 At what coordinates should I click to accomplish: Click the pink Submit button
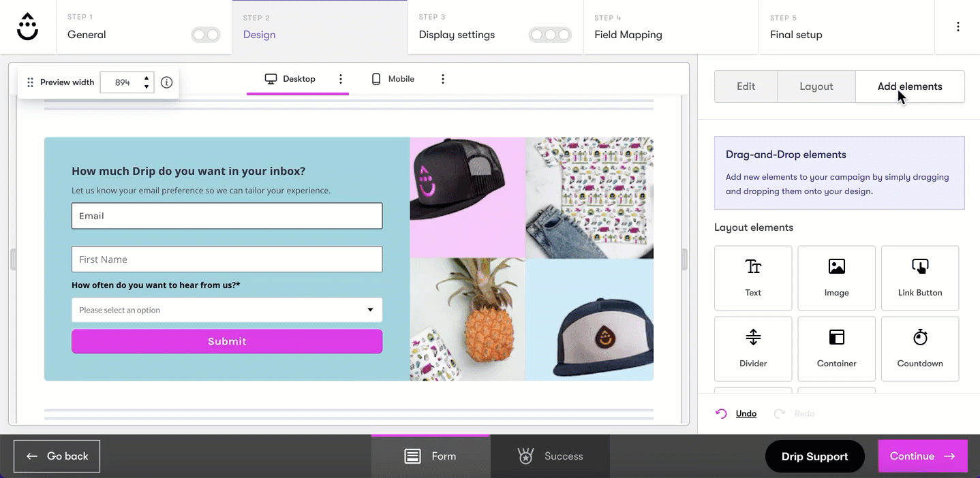(227, 341)
